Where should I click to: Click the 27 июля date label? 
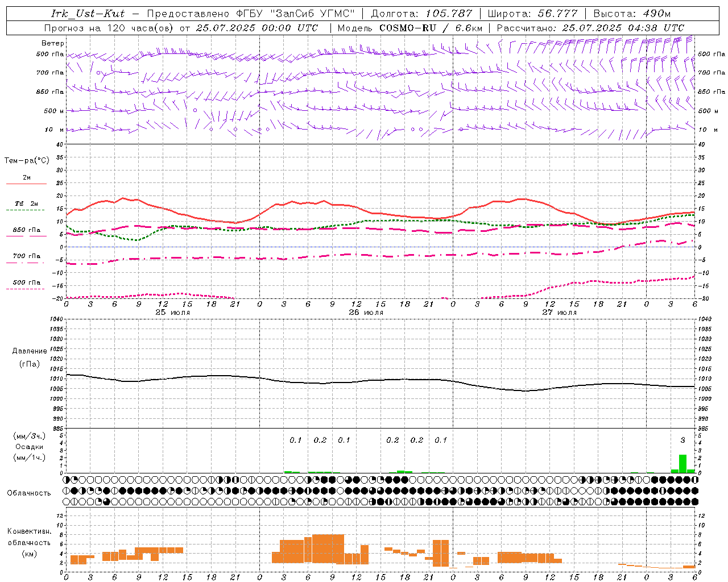(x=559, y=313)
